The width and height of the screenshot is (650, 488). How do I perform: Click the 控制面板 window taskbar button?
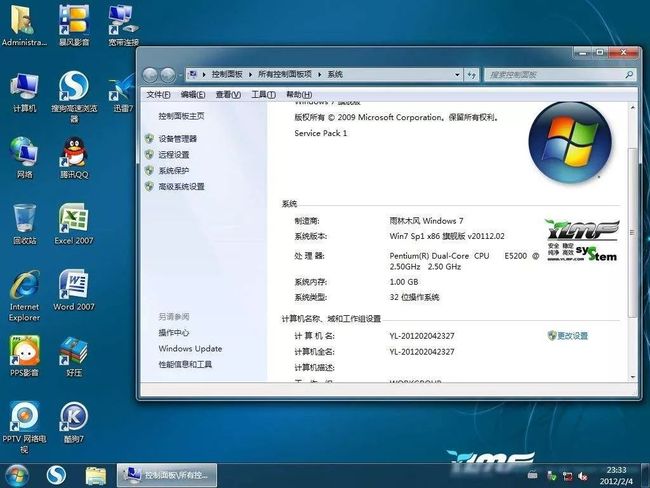pos(167,475)
